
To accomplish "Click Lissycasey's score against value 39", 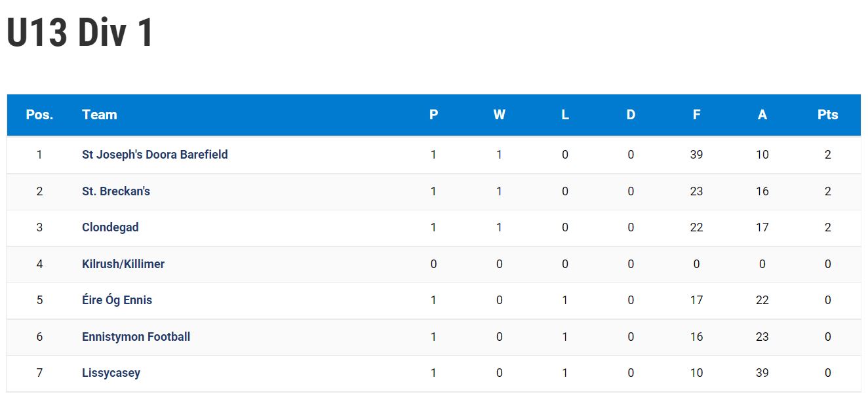I will (x=762, y=373).
